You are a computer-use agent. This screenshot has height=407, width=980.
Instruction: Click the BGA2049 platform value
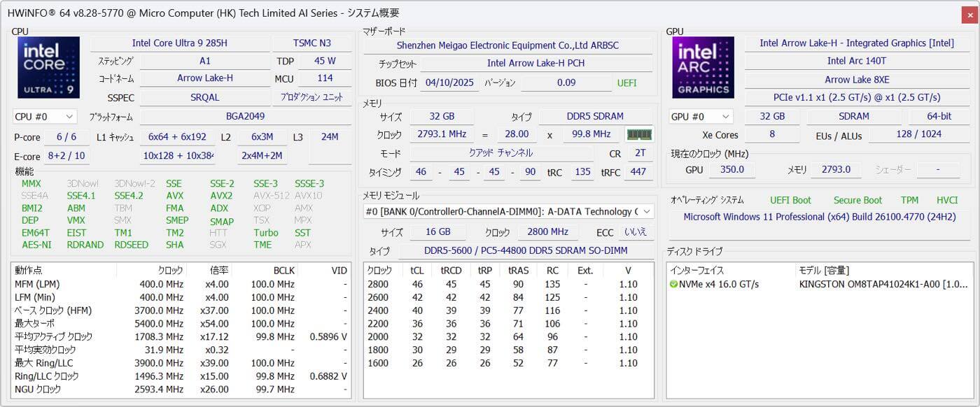tap(245, 116)
